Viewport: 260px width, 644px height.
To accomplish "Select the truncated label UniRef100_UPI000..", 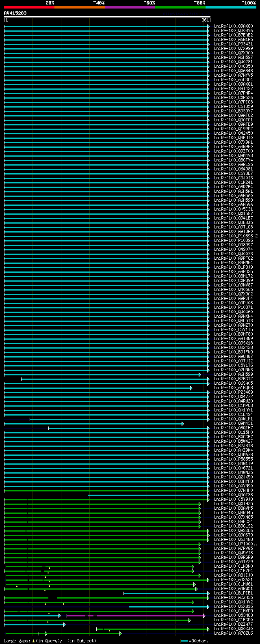I will click(236, 544).
